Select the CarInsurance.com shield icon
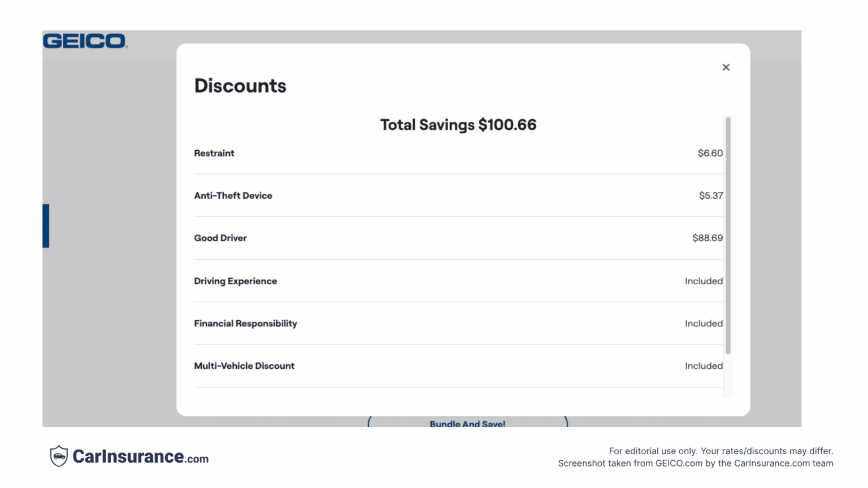The height and width of the screenshot is (488, 868). (59, 456)
